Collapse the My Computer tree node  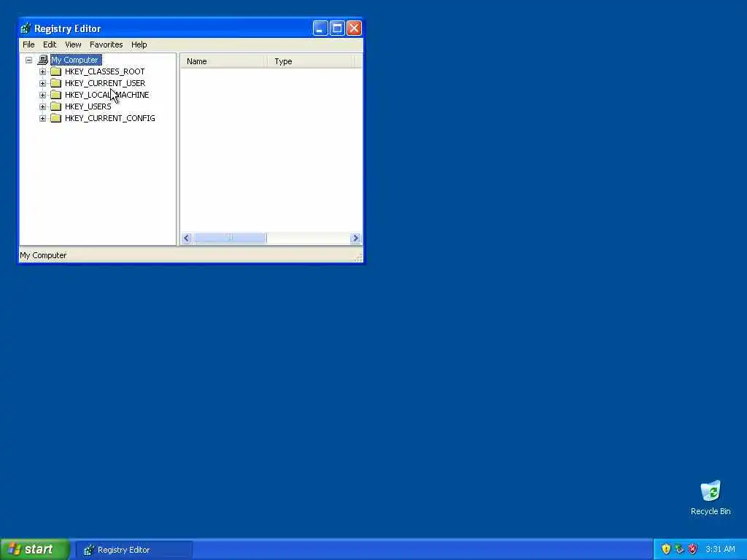pyautogui.click(x=29, y=60)
